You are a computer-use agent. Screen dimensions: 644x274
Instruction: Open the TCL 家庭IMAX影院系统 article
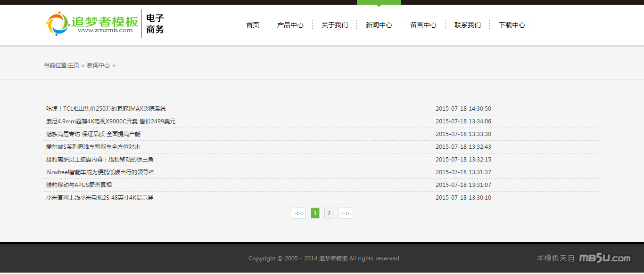106,109
